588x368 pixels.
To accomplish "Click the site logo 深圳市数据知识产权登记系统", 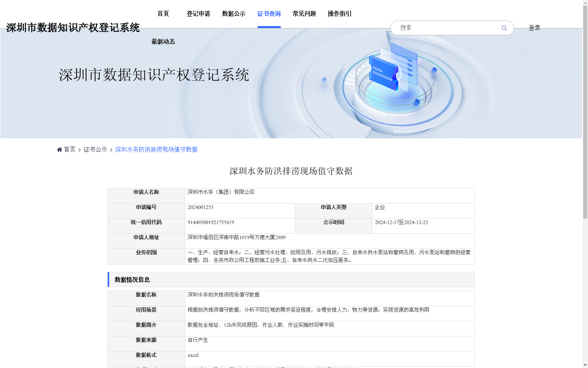I will click(x=73, y=27).
